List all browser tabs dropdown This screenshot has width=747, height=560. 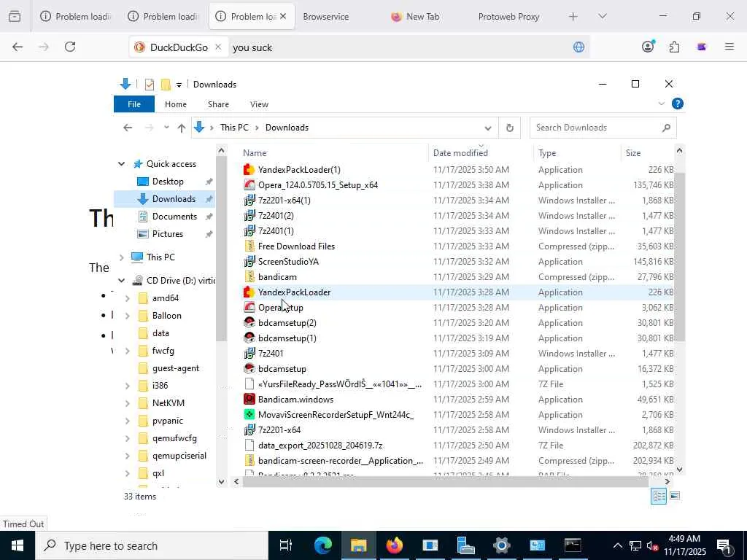point(602,16)
